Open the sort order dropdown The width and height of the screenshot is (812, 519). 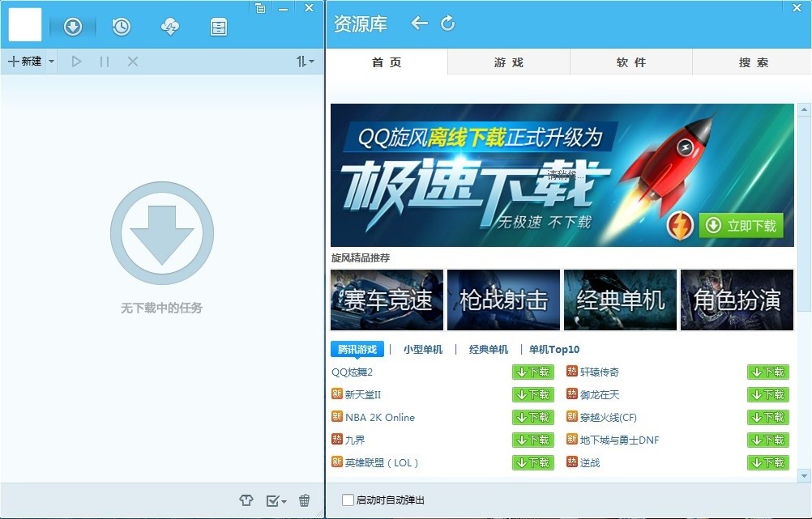(304, 61)
